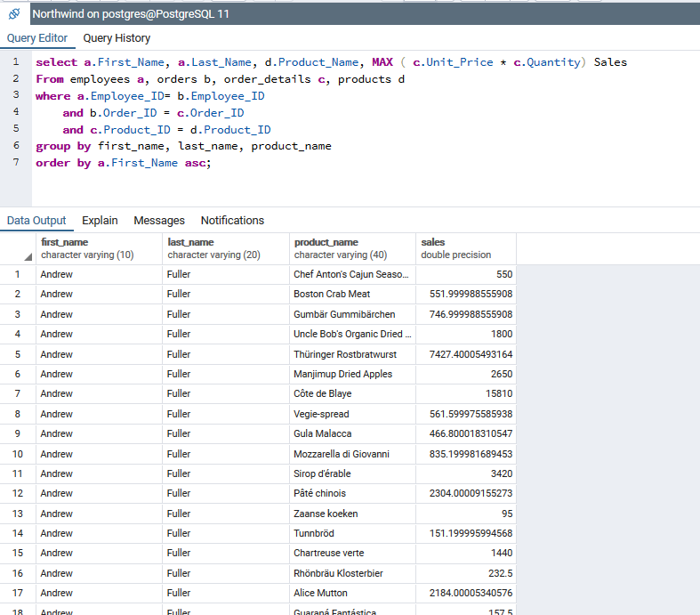The height and width of the screenshot is (615, 700).
Task: Click cell 'Thüringer Rostbratwurst'
Action: coord(353,354)
